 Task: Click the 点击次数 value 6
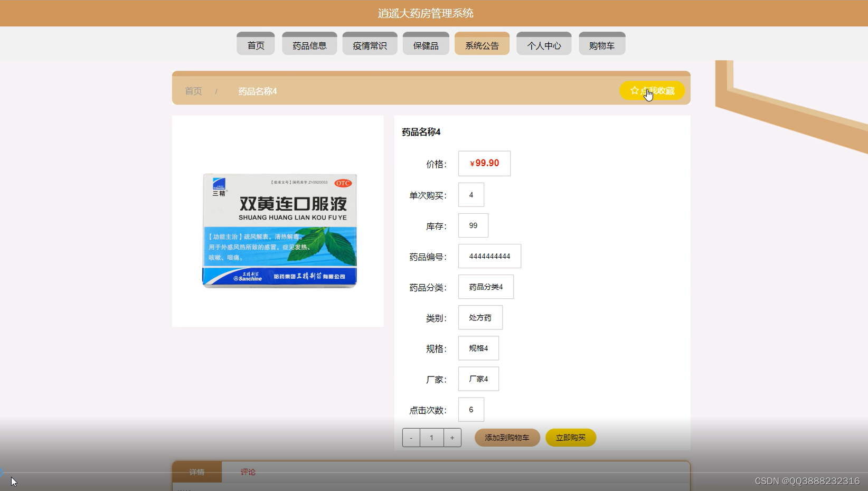pyautogui.click(x=471, y=409)
